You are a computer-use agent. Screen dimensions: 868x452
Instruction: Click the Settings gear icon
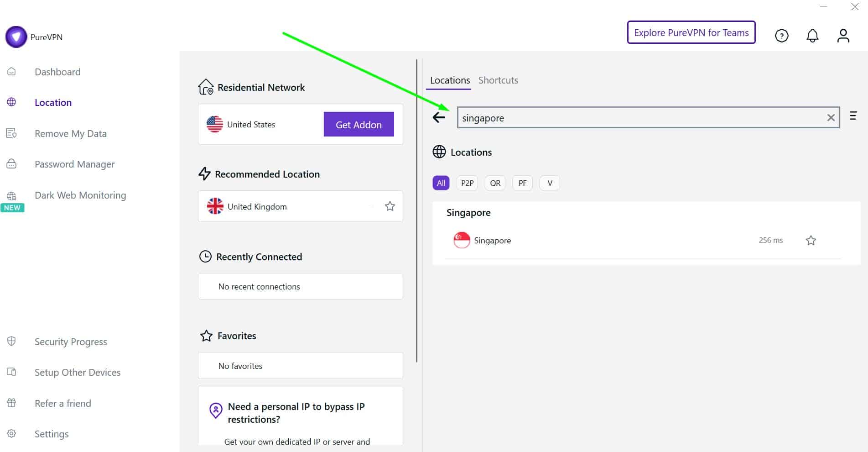click(11, 434)
